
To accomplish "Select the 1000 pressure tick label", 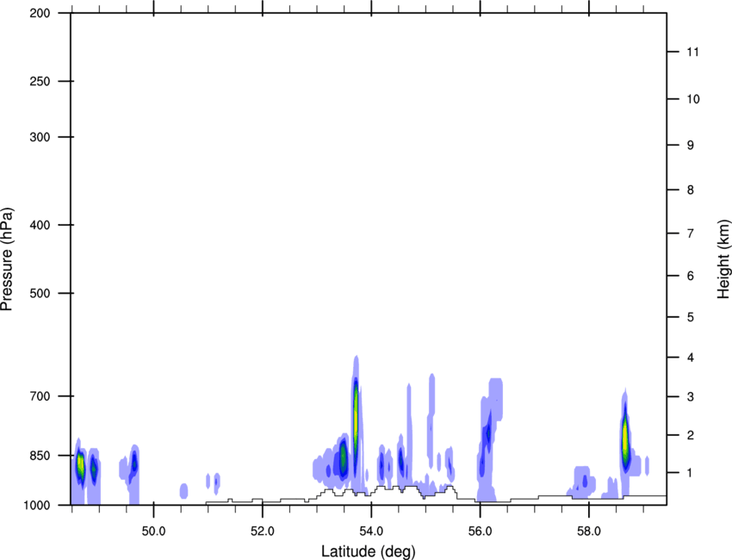I will coord(37,505).
